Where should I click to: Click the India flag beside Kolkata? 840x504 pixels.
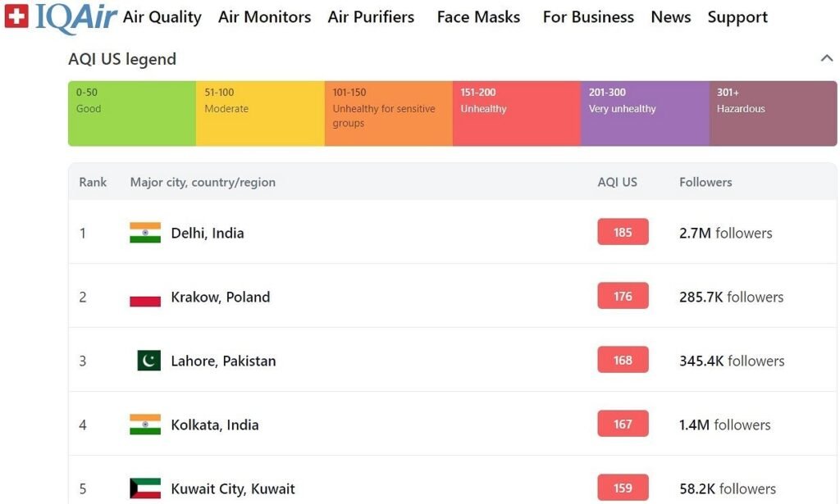(145, 425)
